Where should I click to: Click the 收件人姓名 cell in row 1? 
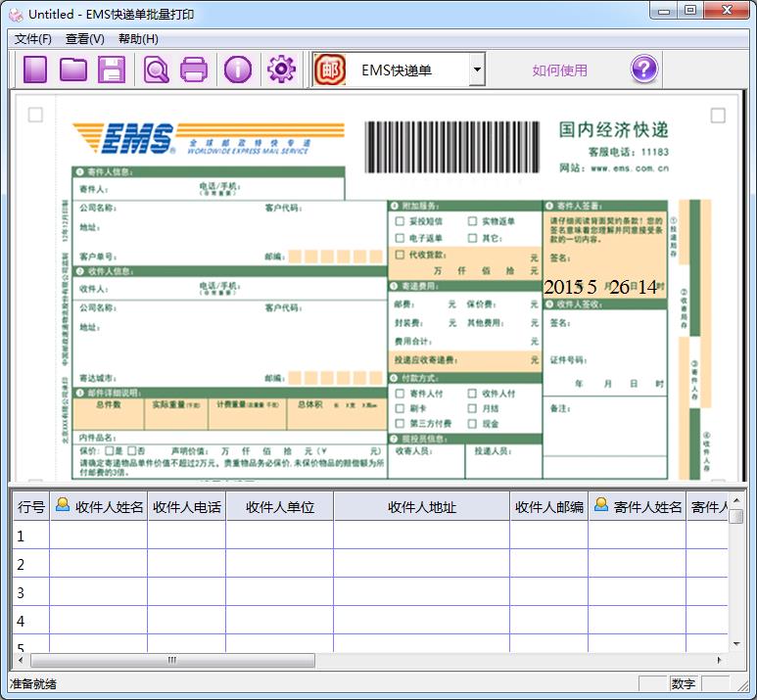click(99, 536)
